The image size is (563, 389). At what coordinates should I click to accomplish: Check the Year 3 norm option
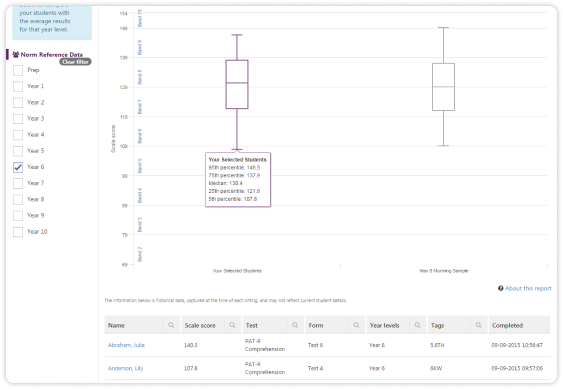pos(18,119)
